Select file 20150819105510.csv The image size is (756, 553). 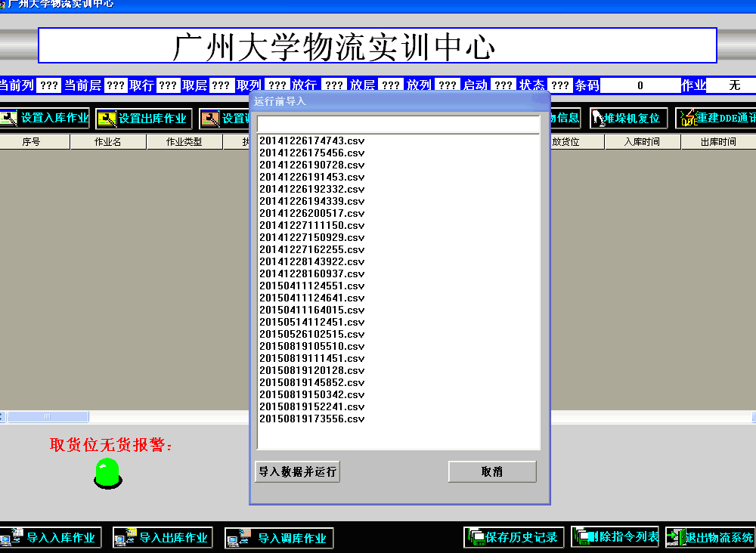point(312,346)
